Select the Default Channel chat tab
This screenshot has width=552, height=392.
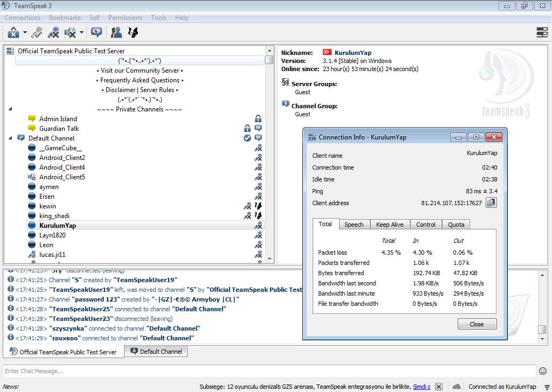(156, 351)
